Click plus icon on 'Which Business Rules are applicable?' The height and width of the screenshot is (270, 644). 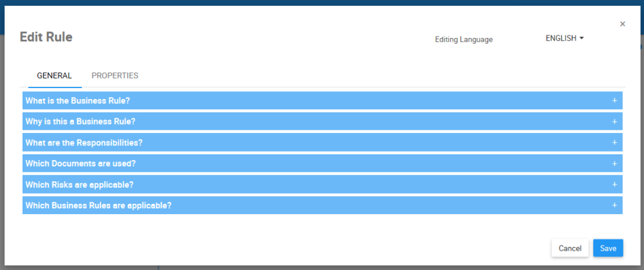click(x=614, y=205)
